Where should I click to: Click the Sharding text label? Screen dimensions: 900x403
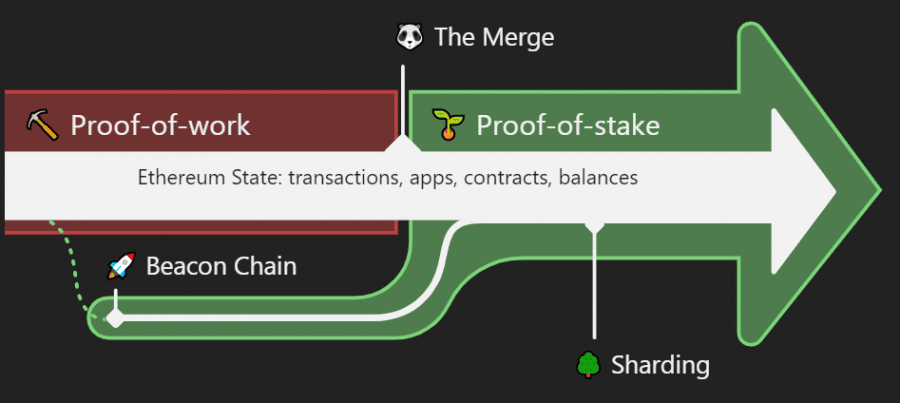tap(660, 365)
